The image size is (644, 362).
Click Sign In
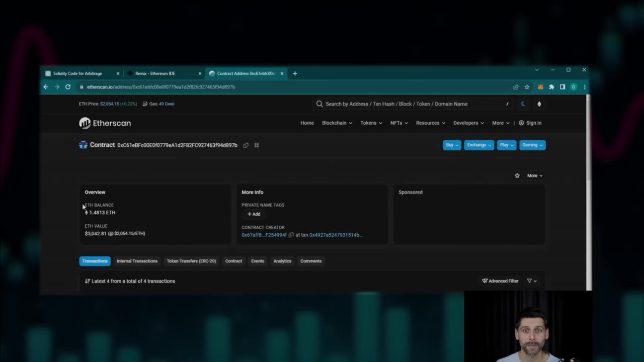point(530,123)
